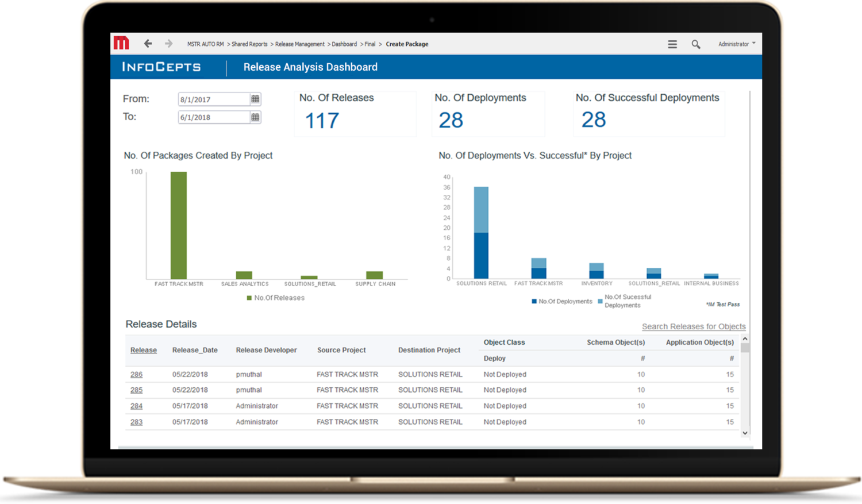
Task: Click the green No.Of Releases legend swatch
Action: (249, 298)
